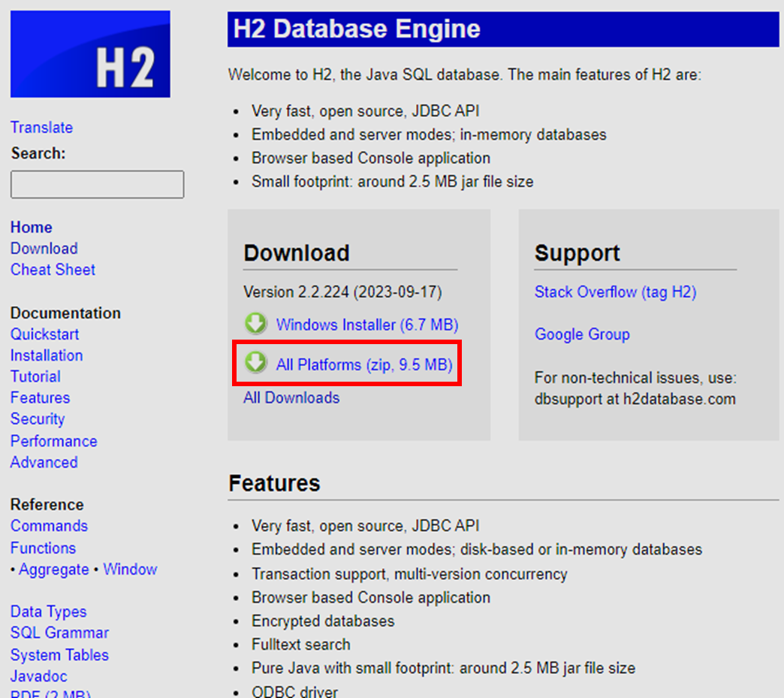Click the Features section heading
Image resolution: width=784 pixels, height=698 pixels.
pos(274,483)
